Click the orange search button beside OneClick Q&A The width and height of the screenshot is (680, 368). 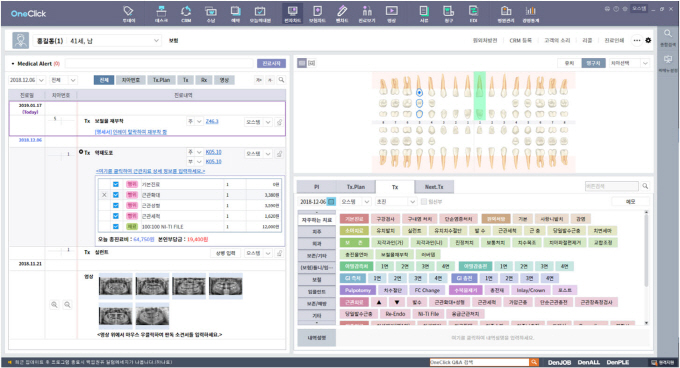point(534,362)
